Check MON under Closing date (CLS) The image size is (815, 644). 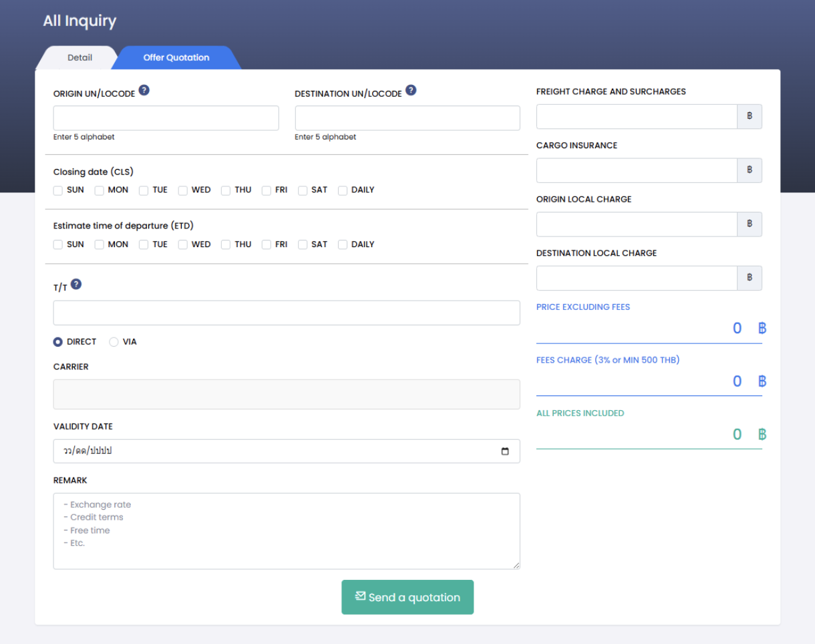click(99, 190)
